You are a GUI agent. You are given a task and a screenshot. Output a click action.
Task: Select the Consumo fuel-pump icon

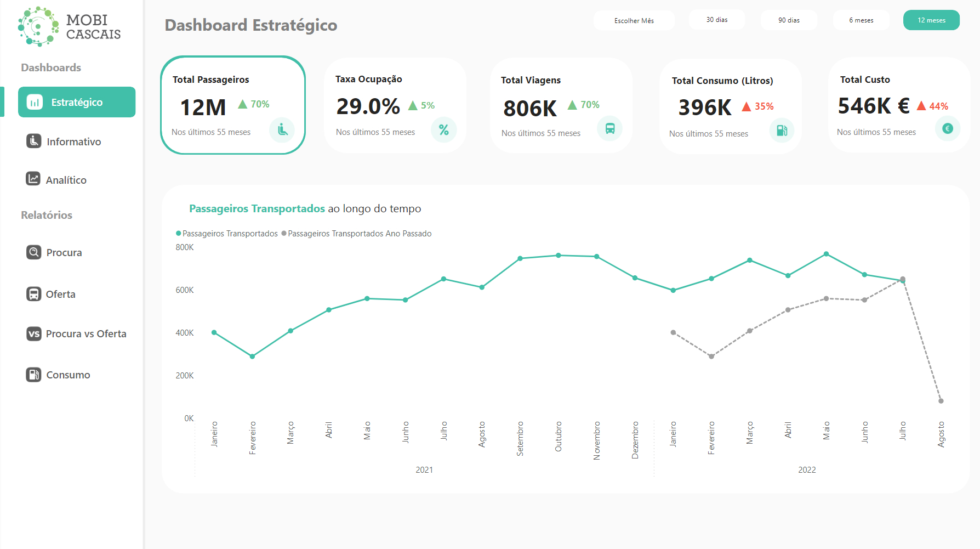(33, 374)
